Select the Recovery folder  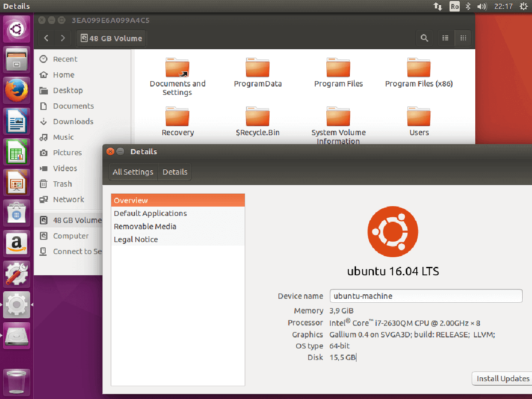178,121
